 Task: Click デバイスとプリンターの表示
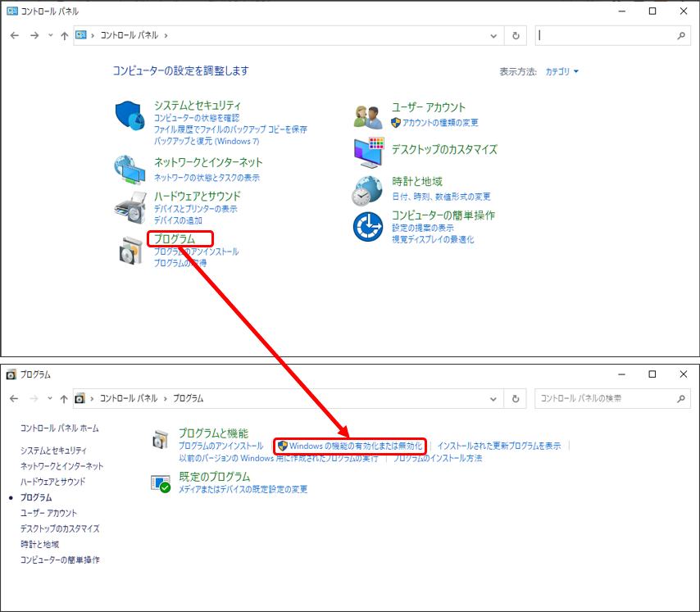[196, 209]
